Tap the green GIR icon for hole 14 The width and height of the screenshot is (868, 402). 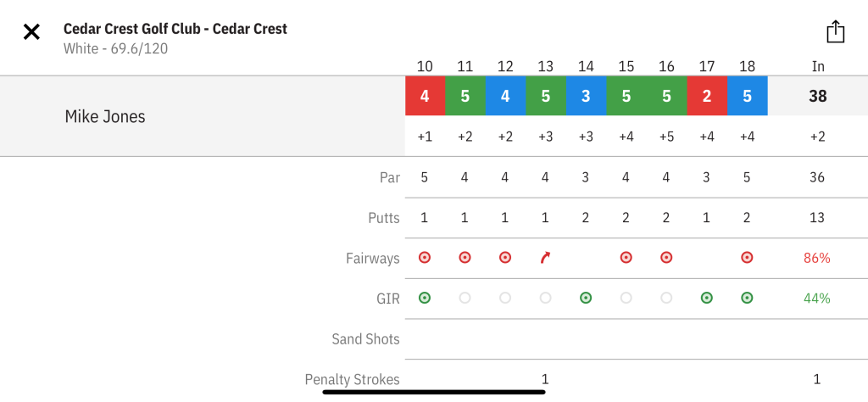tap(586, 298)
